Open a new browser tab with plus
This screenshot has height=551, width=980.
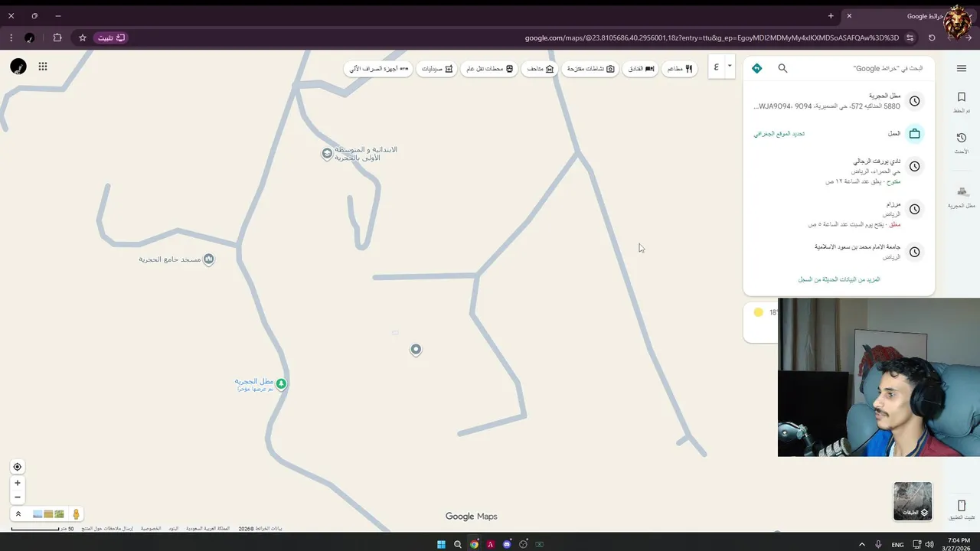[x=831, y=15]
